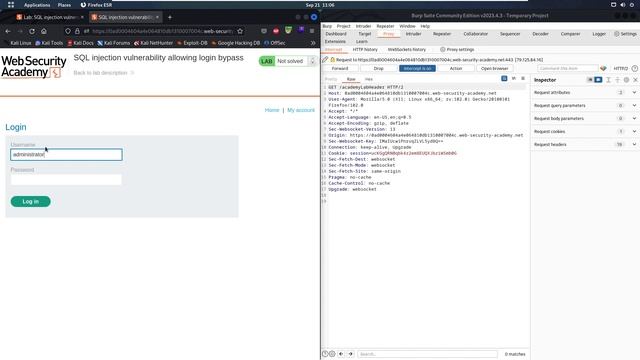Click the Web Security Academy logo
Screen dimensions: 640x360
(33, 67)
